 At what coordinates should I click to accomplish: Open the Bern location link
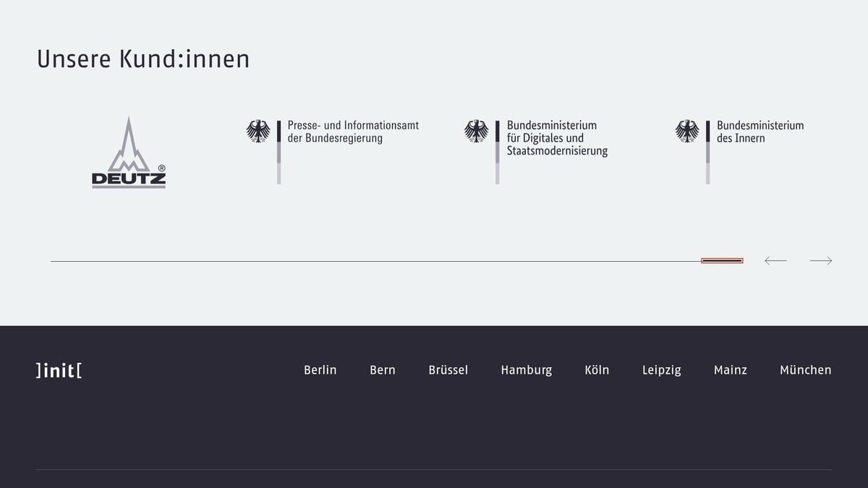click(383, 370)
